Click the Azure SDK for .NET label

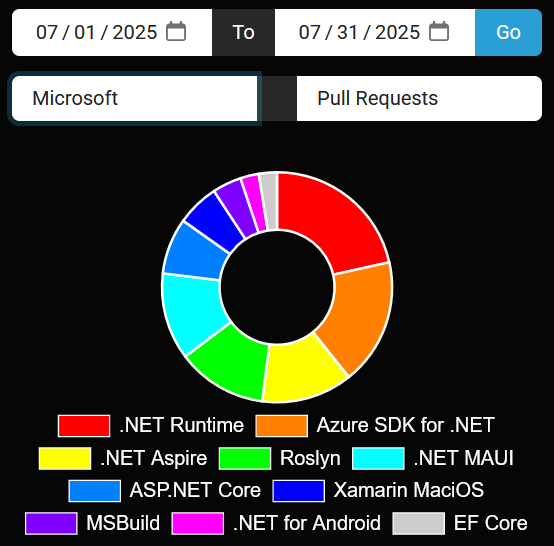pos(406,425)
